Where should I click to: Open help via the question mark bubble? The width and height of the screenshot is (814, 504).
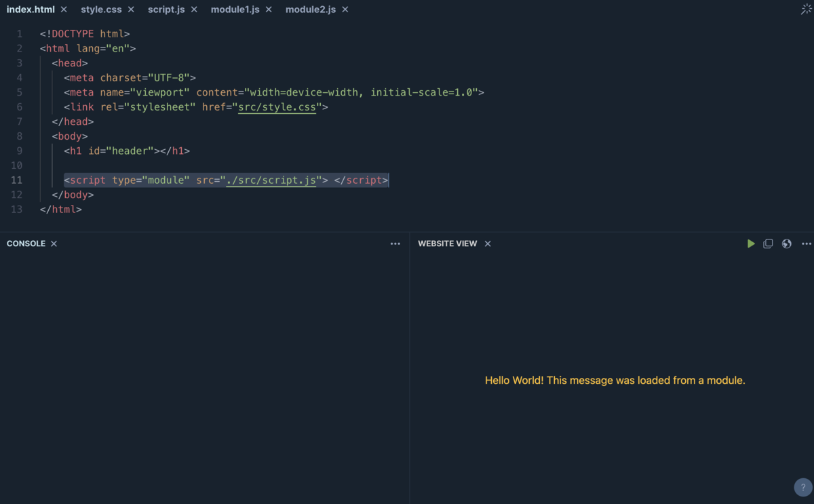pos(803,487)
